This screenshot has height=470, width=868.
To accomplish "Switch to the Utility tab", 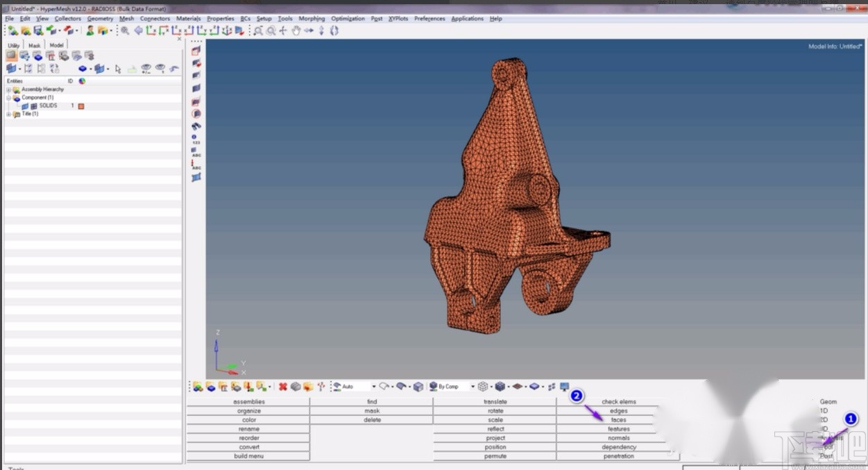I will [x=14, y=45].
